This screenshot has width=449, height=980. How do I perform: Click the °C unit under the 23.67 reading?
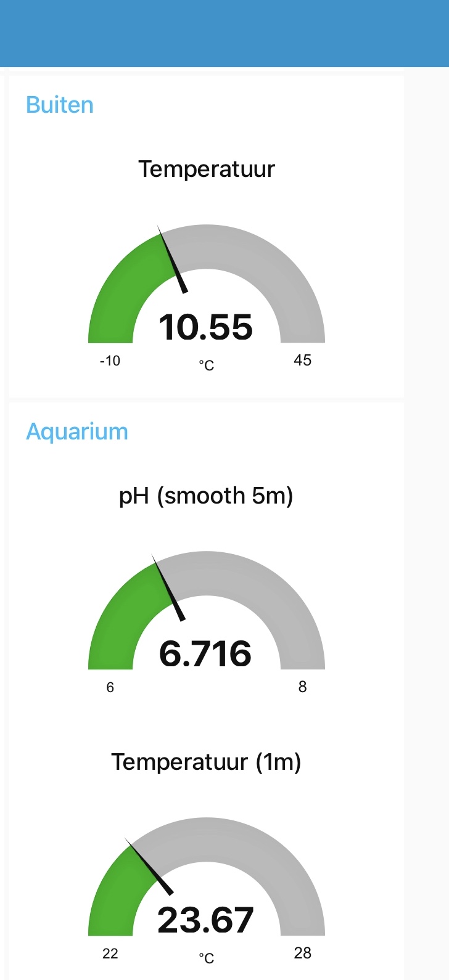click(207, 958)
